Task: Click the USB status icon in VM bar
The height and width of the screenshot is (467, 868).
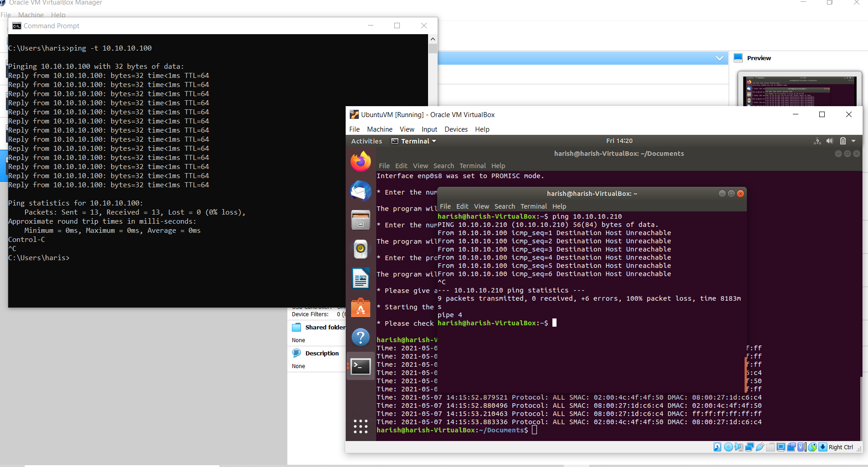Action: [760, 447]
